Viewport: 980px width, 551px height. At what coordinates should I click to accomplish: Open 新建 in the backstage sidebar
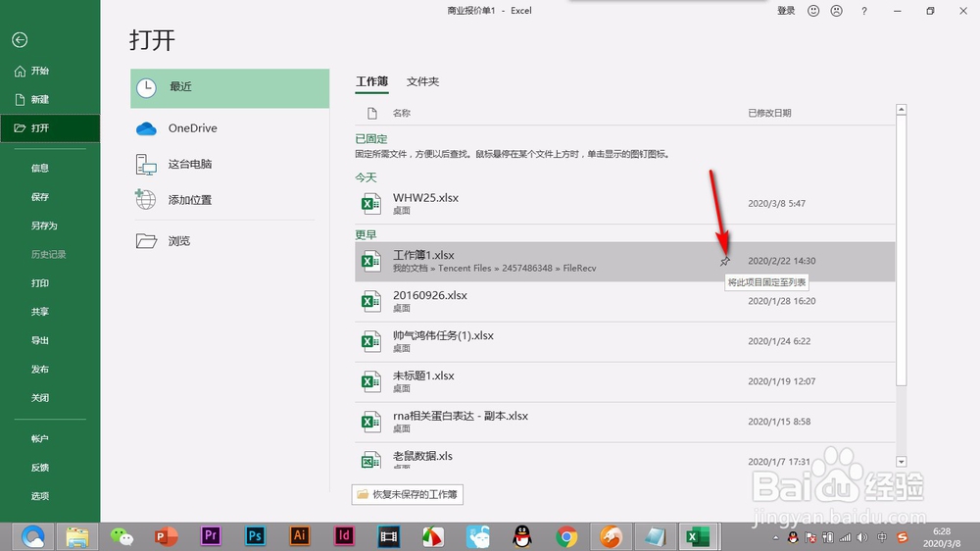coord(50,99)
